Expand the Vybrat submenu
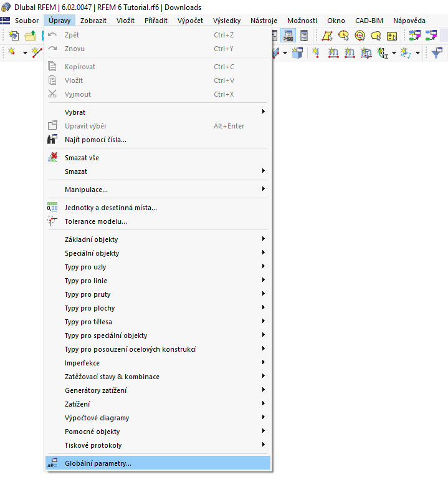The image size is (448, 497). pos(158,112)
